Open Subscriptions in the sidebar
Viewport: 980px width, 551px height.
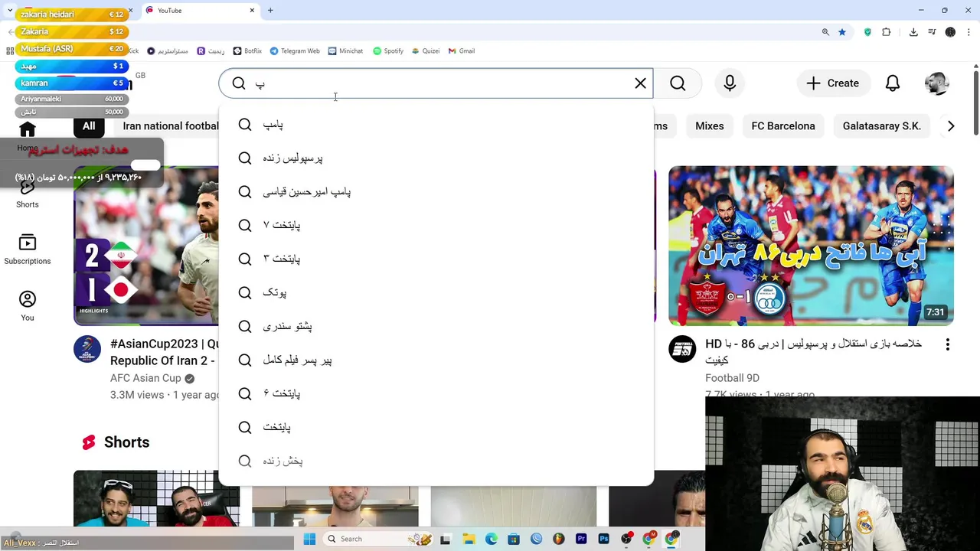pyautogui.click(x=28, y=249)
